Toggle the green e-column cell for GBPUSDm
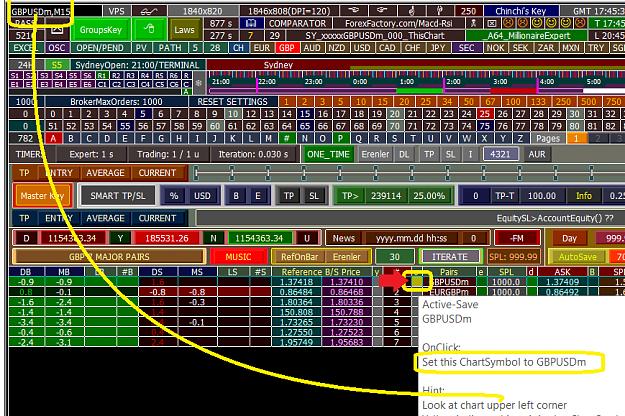 [x=482, y=282]
